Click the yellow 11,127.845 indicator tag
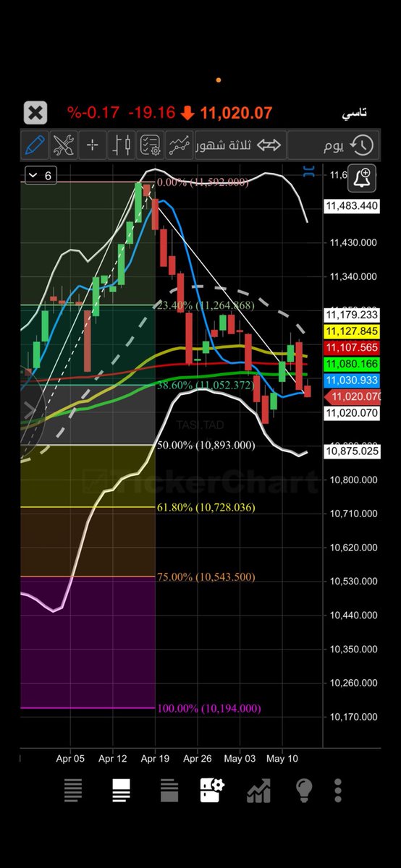 point(353,331)
